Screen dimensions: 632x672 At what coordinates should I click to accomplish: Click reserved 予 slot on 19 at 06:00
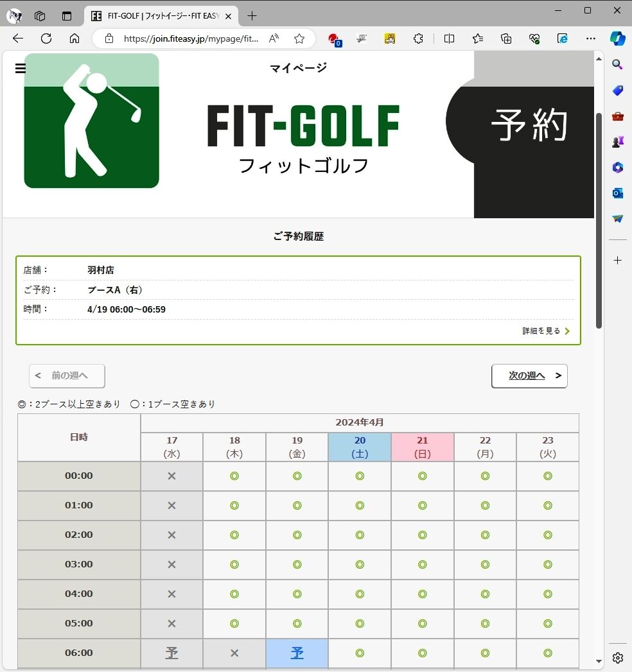297,653
